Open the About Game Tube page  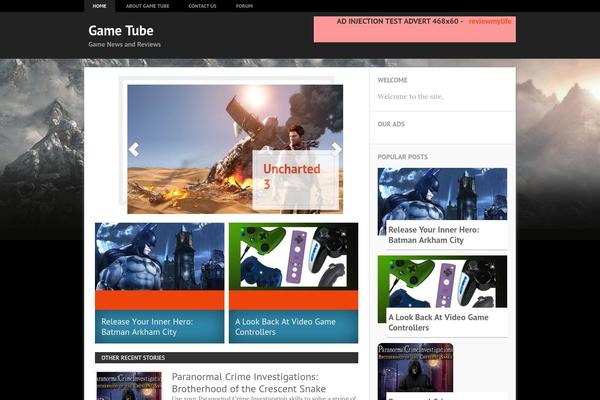147,6
